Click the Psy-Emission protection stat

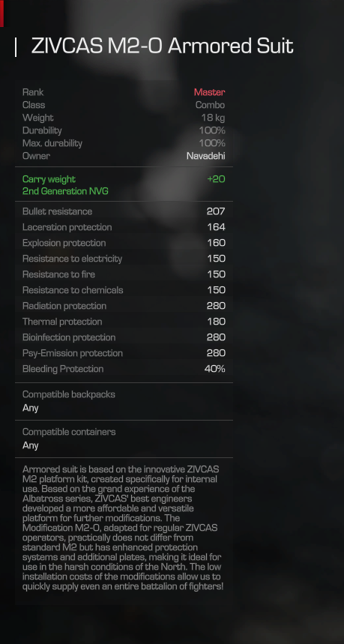pos(124,353)
